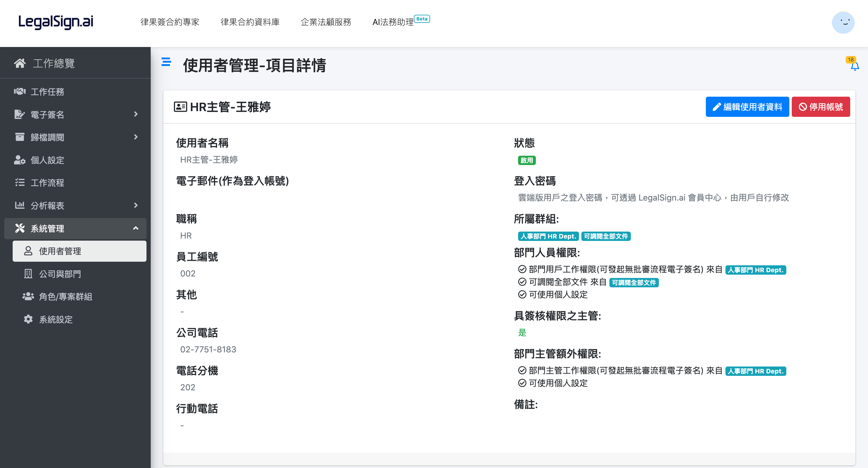This screenshot has width=868, height=468.
Task: Click the green 是 under 具簽核權限之主管
Action: pyautogui.click(x=522, y=332)
